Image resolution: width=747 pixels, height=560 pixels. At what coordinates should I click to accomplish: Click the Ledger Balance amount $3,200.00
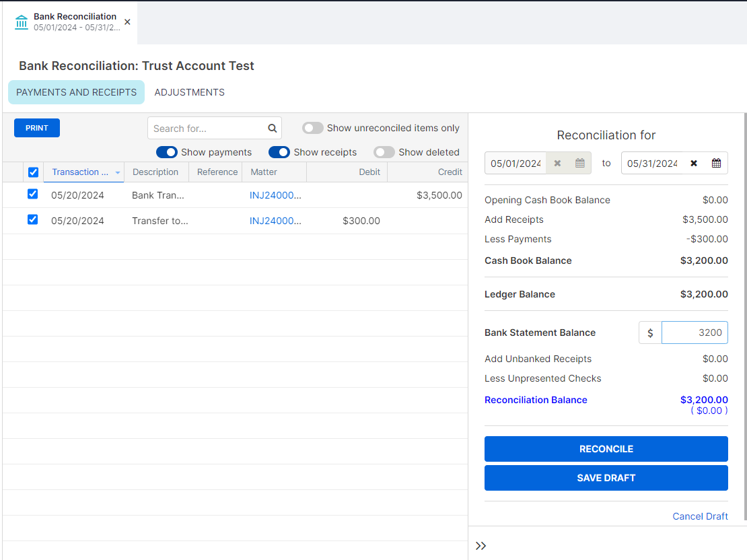coord(704,294)
